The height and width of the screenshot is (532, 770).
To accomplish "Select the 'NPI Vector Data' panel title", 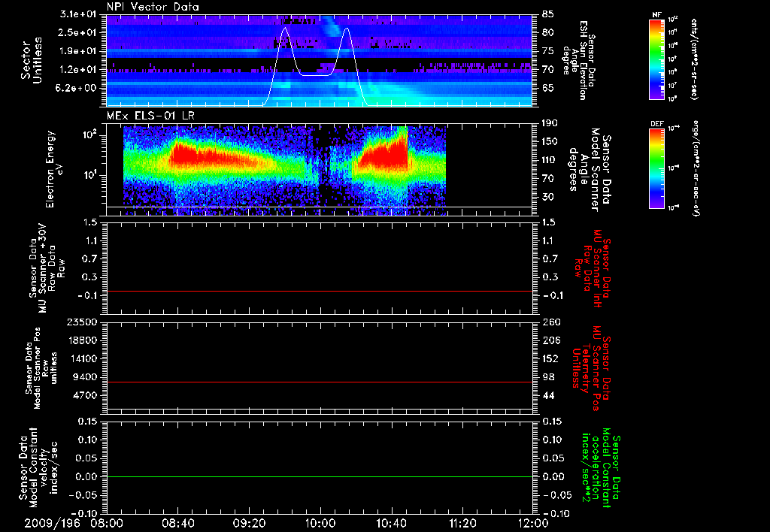I will click(x=153, y=7).
